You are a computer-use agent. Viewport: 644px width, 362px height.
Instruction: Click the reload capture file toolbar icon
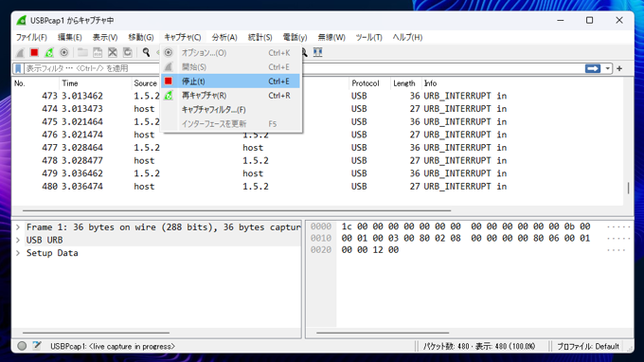click(x=127, y=53)
